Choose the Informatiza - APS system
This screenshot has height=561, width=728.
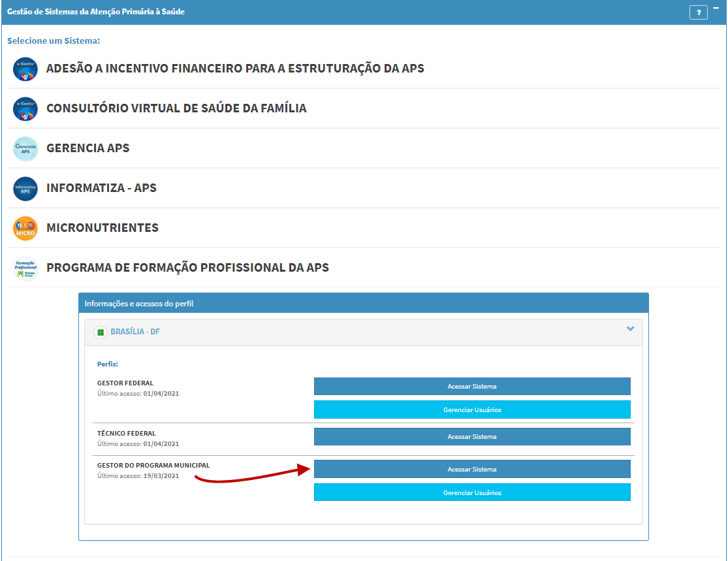[x=101, y=188]
